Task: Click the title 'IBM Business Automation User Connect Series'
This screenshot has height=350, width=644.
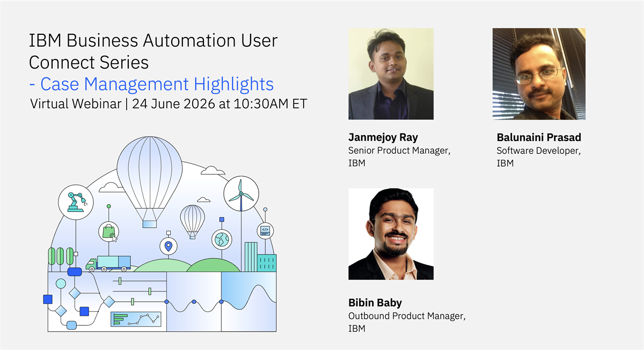Action: [153, 51]
